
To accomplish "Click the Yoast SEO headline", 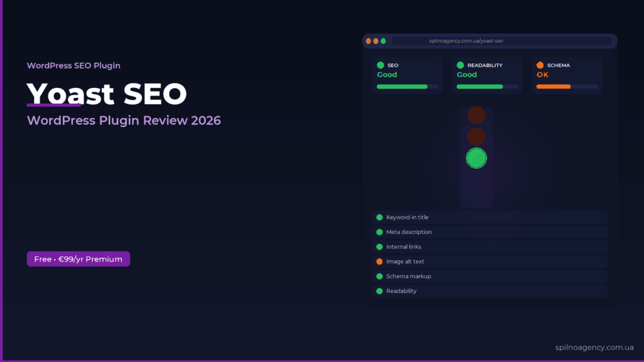I will 107,94.
